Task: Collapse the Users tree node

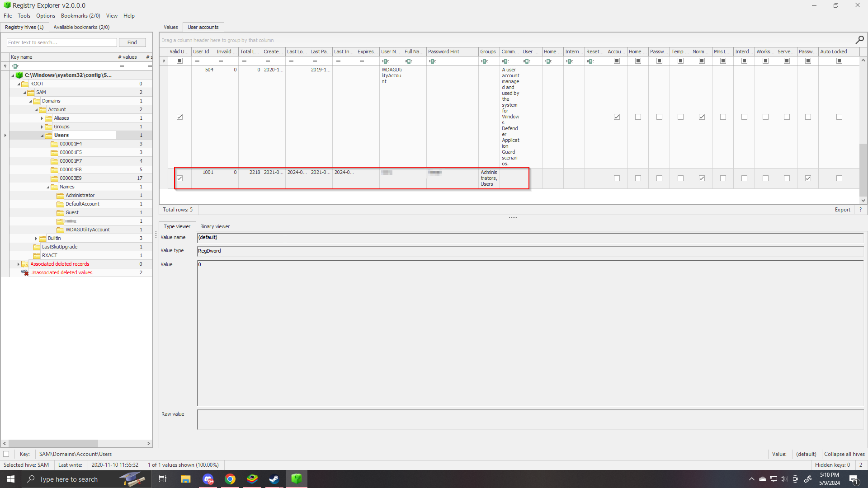Action: 42,136
